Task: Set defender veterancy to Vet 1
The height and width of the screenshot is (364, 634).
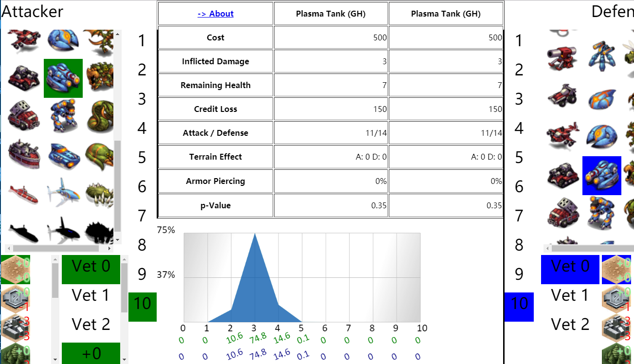Action: click(570, 295)
